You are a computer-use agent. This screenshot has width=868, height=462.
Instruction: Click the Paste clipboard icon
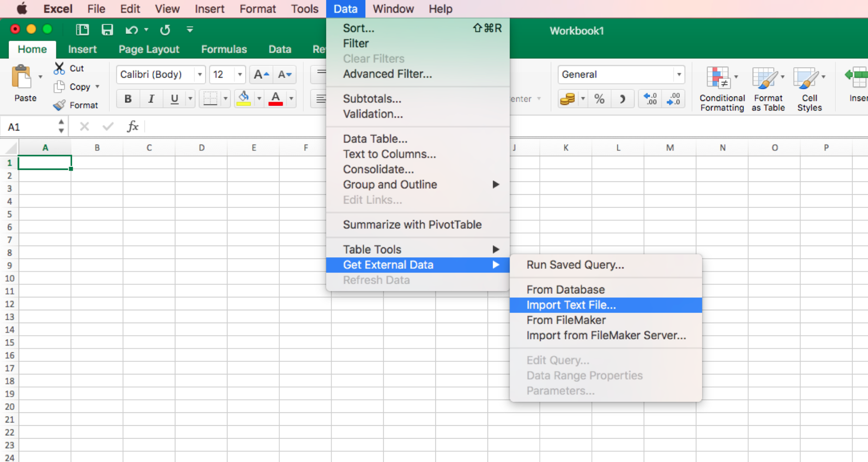tap(22, 78)
